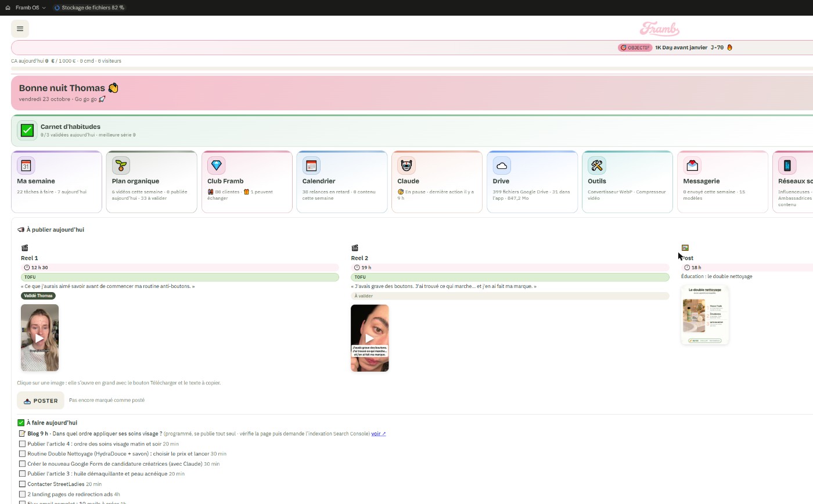Expand the Framb OS dropdown
813x504 pixels.
(30, 8)
